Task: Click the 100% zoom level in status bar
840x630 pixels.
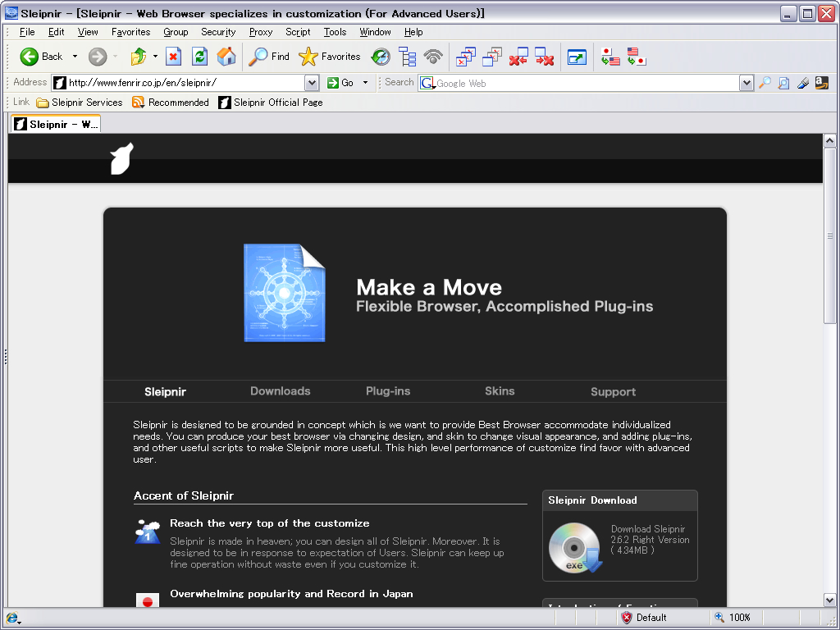Action: (x=740, y=618)
